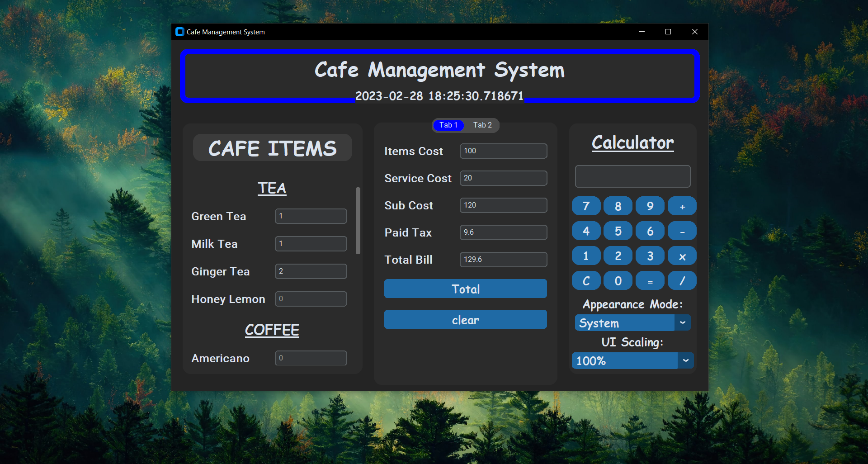This screenshot has width=868, height=464.
Task: Click the Cafe Items scrollbar
Action: coord(359,220)
